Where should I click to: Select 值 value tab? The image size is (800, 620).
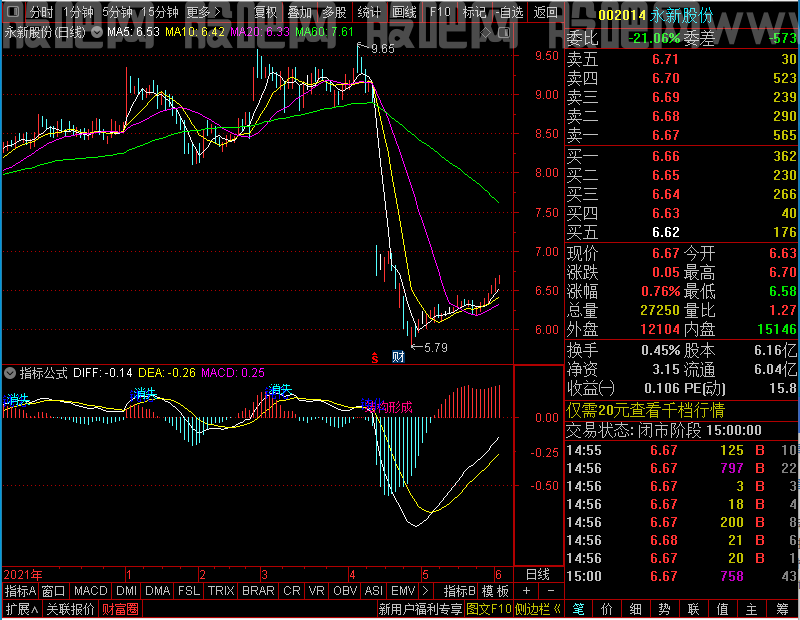tap(722, 609)
